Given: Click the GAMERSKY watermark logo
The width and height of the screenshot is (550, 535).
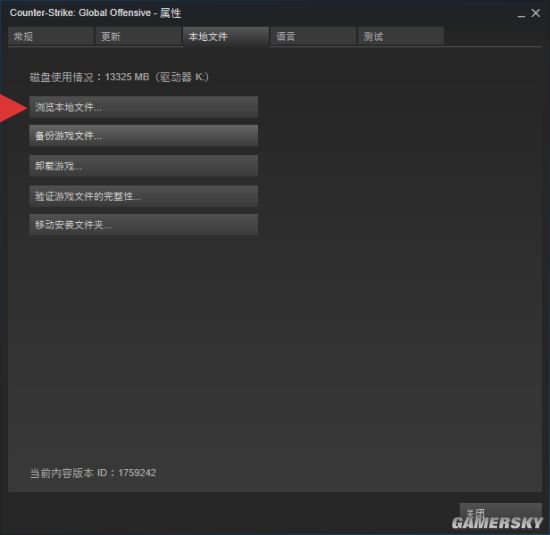Looking at the screenshot, I should tap(497, 523).
